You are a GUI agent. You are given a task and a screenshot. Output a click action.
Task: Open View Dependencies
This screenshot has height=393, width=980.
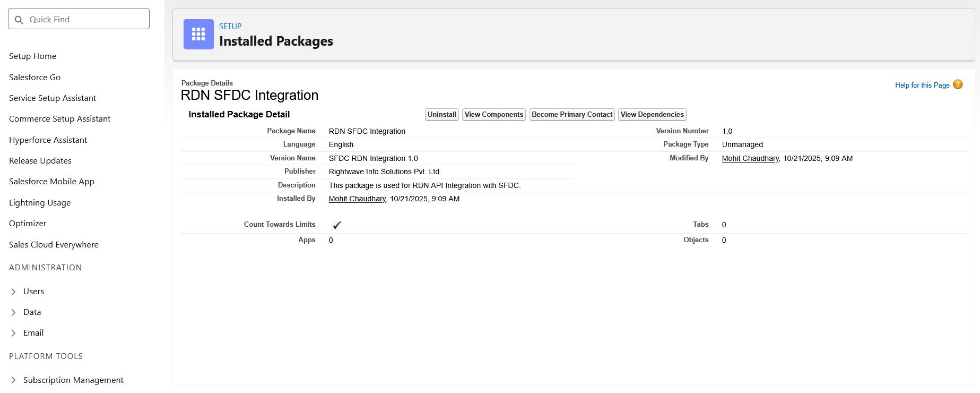(x=652, y=115)
